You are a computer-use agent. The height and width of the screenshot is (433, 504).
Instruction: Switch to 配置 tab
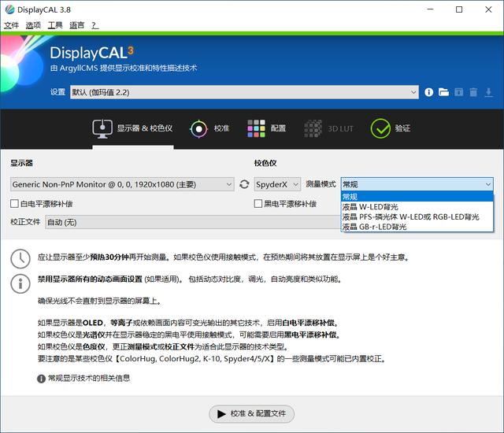(x=267, y=129)
